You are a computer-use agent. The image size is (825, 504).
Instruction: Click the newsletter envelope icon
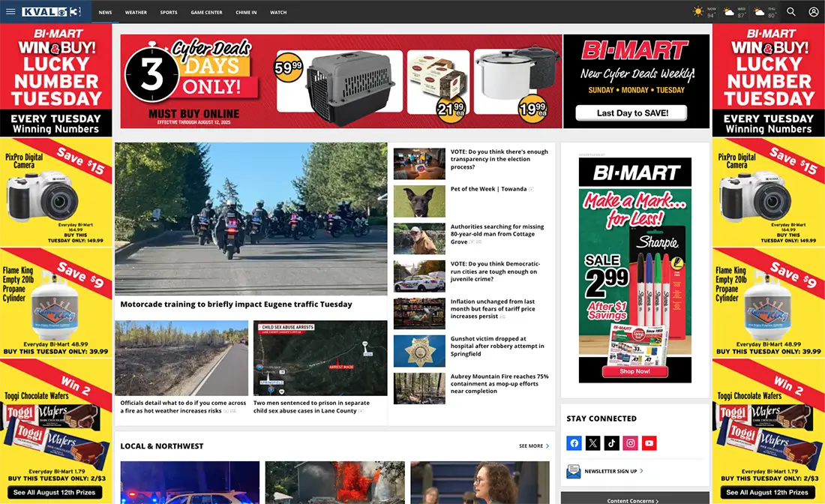(574, 472)
